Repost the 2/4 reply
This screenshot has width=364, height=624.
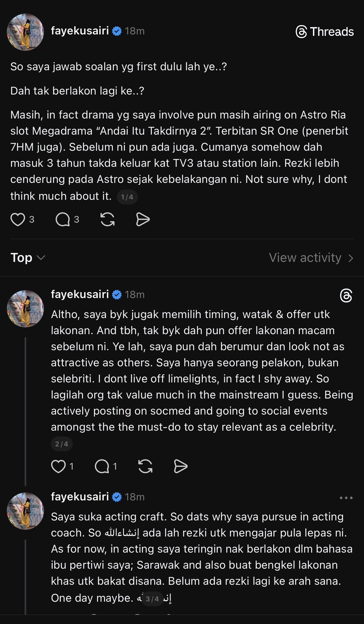[x=145, y=466]
